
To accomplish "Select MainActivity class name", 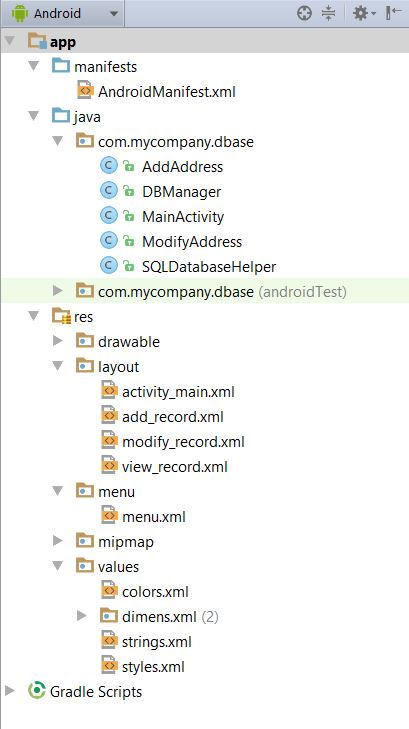I will tap(183, 217).
